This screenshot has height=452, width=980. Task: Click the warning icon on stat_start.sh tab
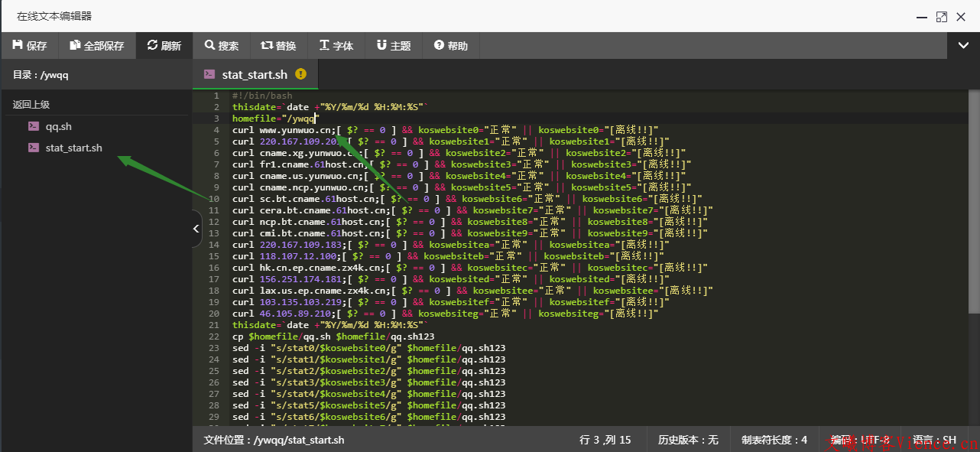coord(300,74)
